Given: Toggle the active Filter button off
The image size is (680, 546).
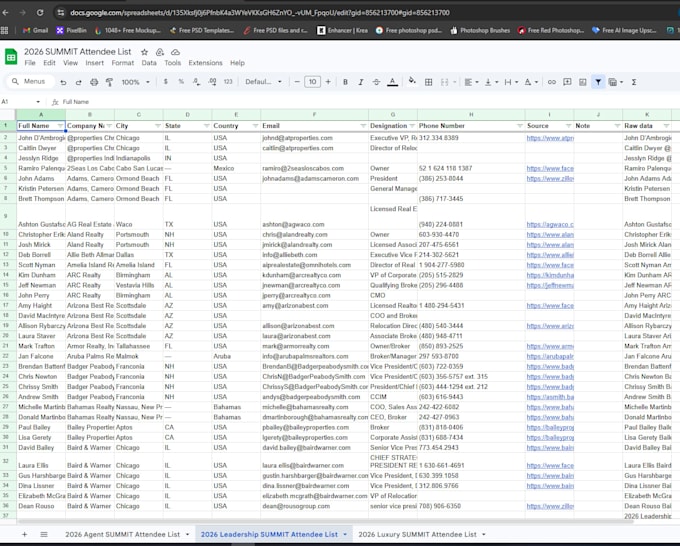Looking at the screenshot, I should (598, 82).
